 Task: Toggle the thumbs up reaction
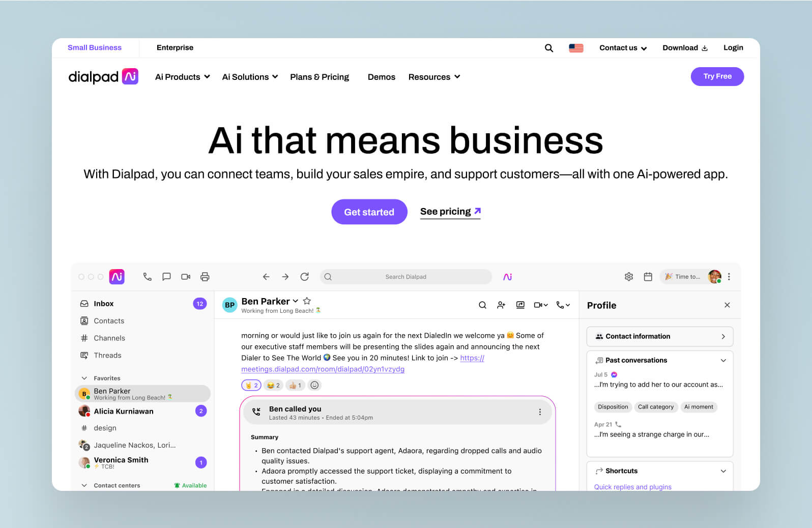pyautogui.click(x=296, y=385)
